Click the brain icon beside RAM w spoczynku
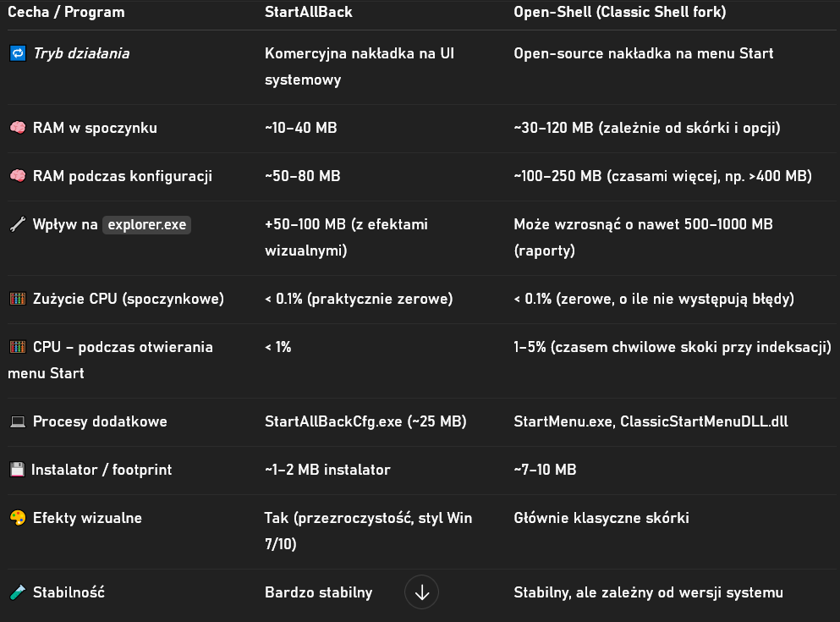This screenshot has width=840, height=622. 17,129
